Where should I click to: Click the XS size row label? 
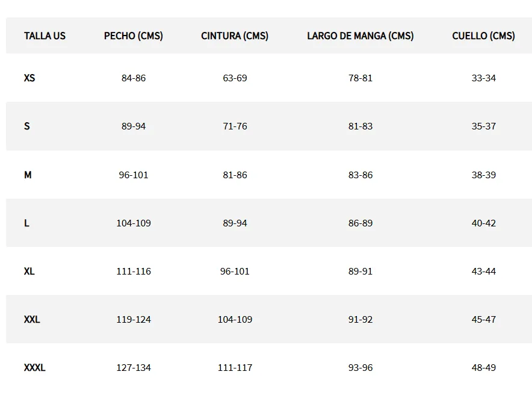tap(29, 78)
